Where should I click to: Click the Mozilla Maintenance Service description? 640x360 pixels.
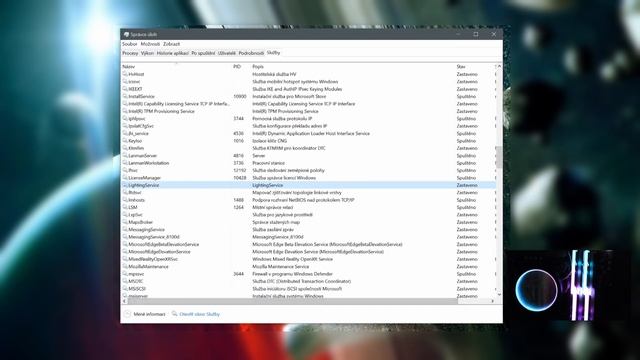(x=280, y=267)
